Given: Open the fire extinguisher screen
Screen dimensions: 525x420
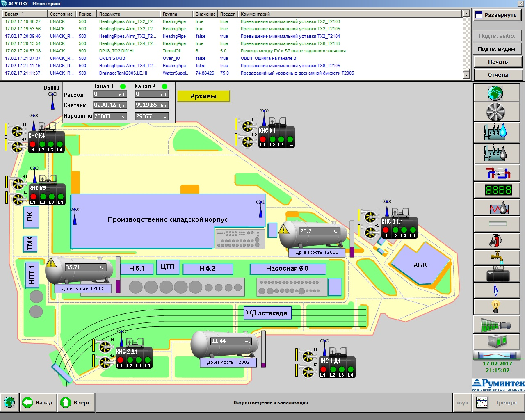Looking at the screenshot, I should [x=497, y=240].
